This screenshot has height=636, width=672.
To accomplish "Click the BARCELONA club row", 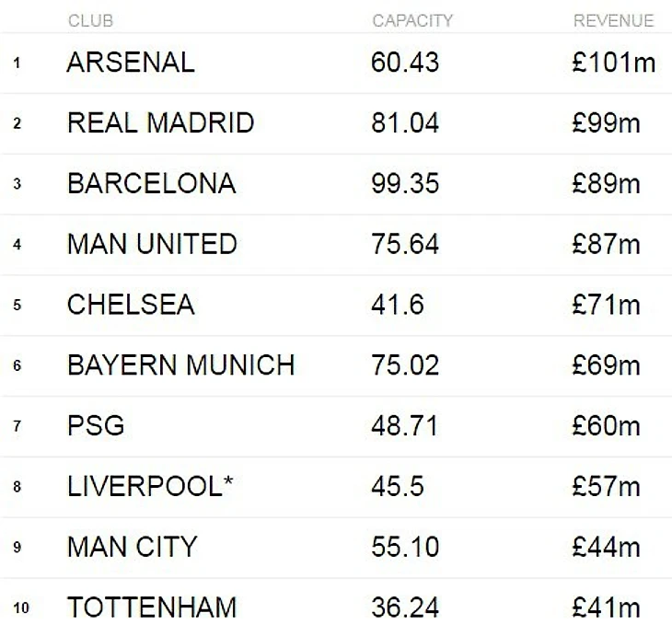I will coord(151,183).
